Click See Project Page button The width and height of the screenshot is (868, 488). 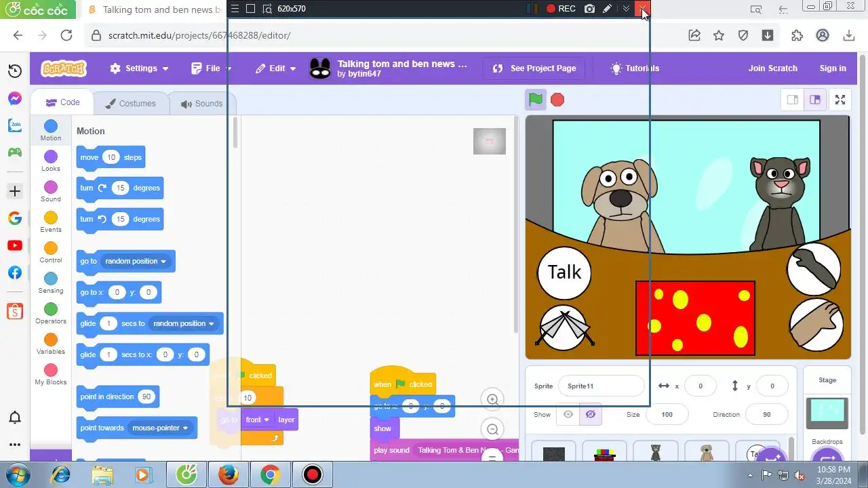[534, 68]
